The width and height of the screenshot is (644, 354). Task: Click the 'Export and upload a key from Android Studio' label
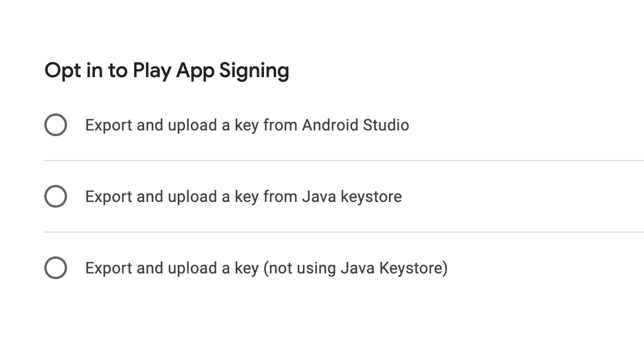247,125
